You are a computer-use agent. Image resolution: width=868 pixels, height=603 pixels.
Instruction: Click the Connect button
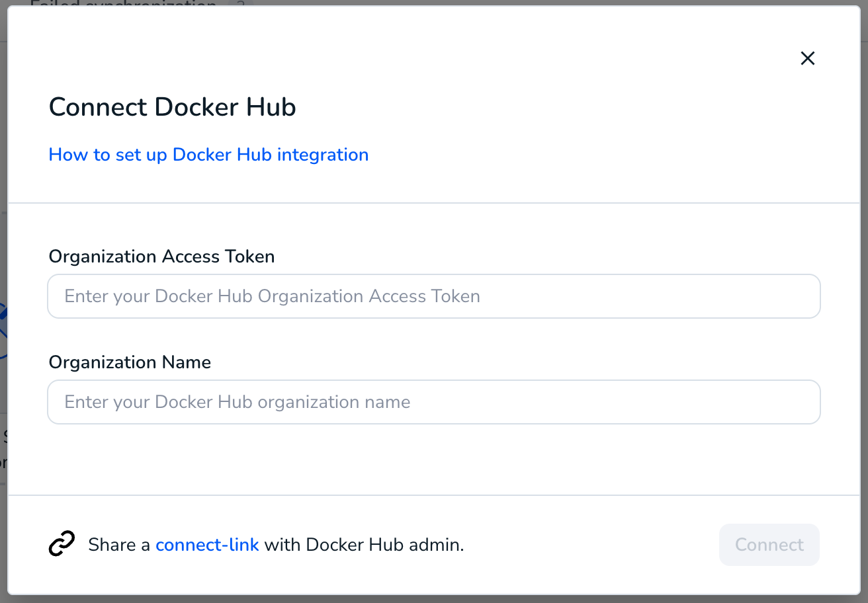[x=769, y=545]
